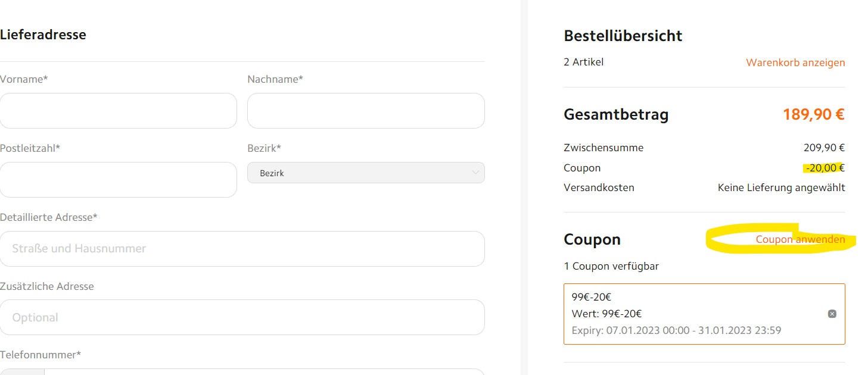
Task: Open Warenkorb anzeigen link
Action: point(795,62)
